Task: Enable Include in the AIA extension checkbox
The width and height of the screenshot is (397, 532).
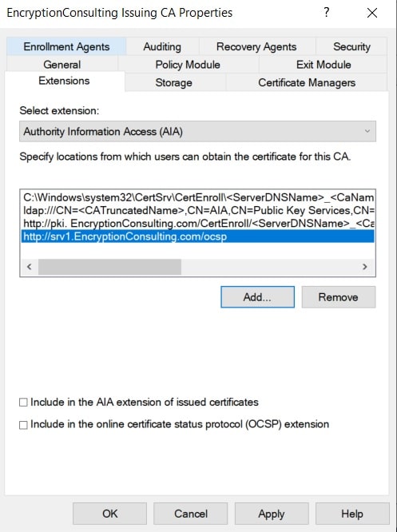Action: [23, 403]
